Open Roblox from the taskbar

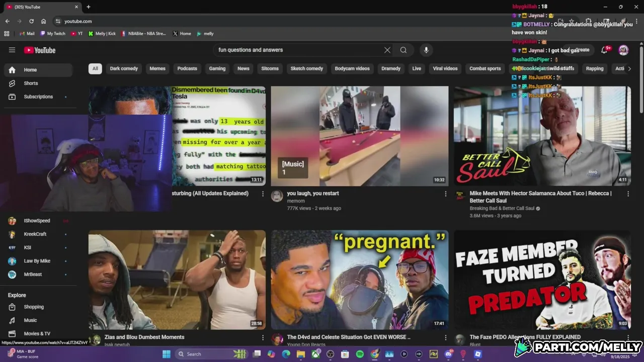[478, 354]
